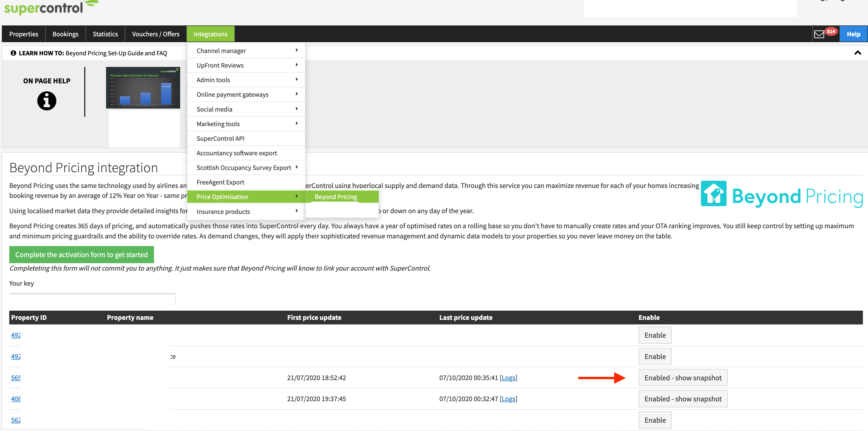Open the Vouchers / Offers menu

(x=156, y=34)
